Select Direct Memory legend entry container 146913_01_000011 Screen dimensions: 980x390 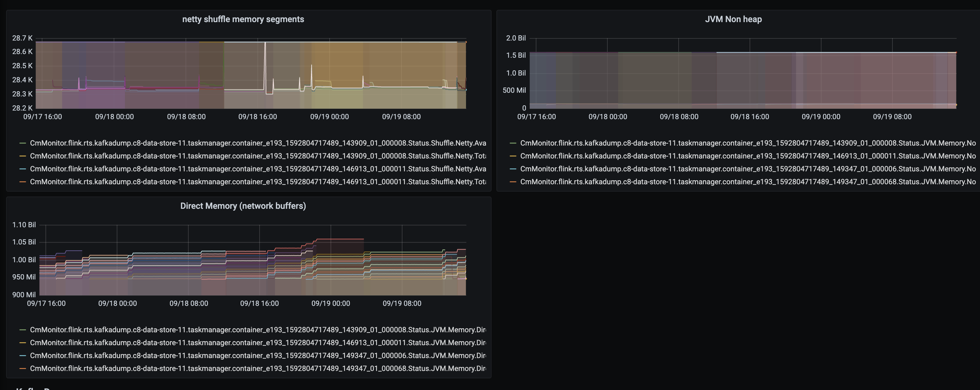coord(257,343)
